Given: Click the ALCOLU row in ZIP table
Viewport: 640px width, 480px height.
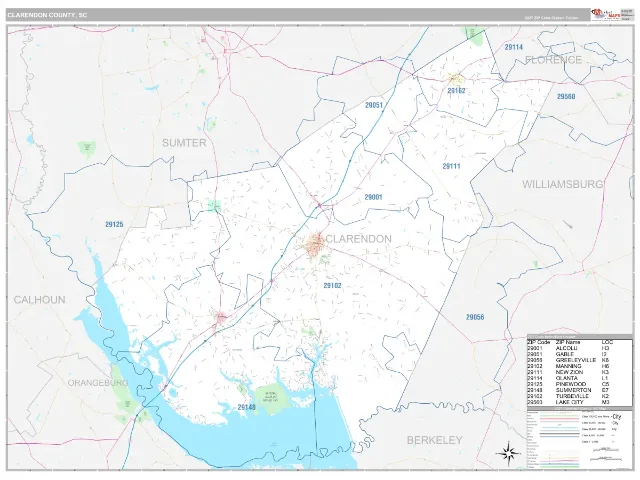Looking at the screenshot, I should (x=580, y=348).
